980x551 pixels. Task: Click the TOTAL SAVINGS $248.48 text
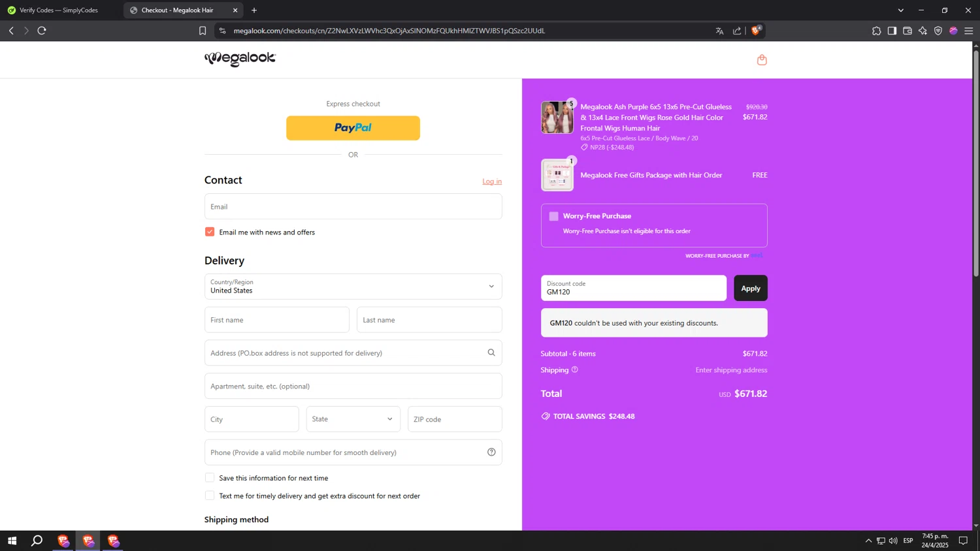(x=594, y=416)
